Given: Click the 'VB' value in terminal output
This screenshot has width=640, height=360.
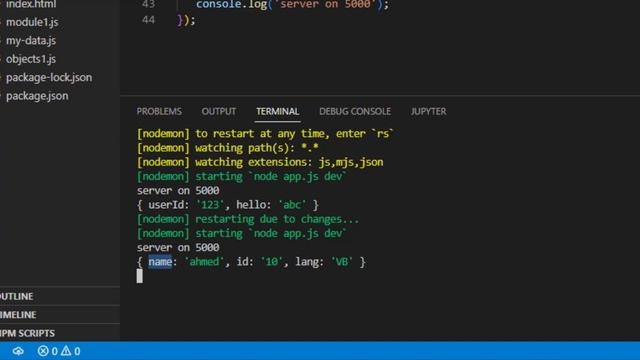Looking at the screenshot, I should [x=342, y=262].
